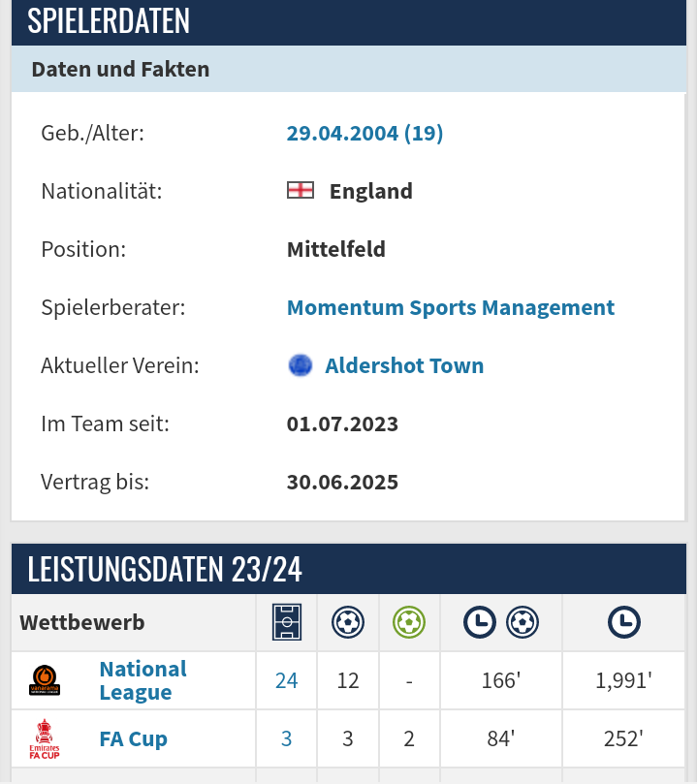
Task: Click the Spielerdaten section header
Action: (349, 21)
